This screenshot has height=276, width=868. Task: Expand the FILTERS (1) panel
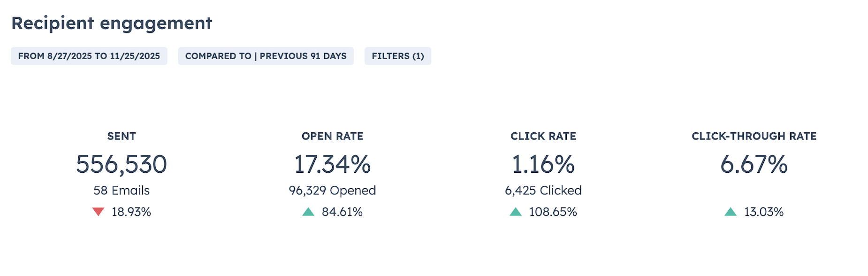(397, 56)
